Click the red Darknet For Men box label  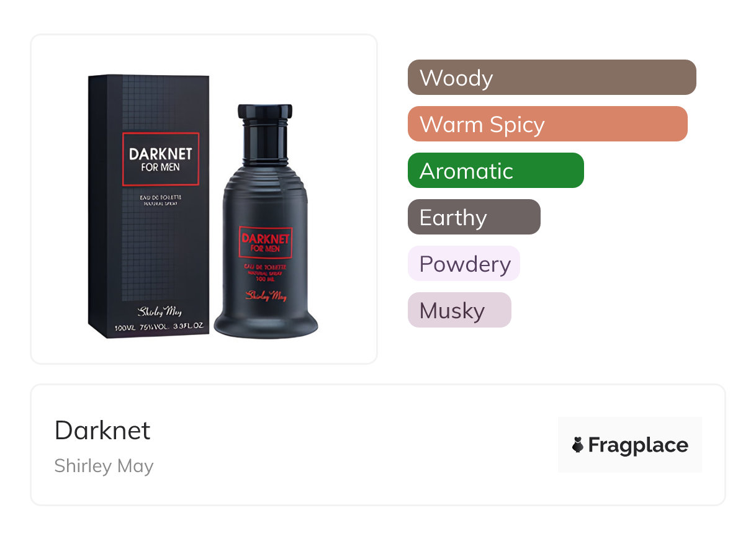tap(161, 159)
